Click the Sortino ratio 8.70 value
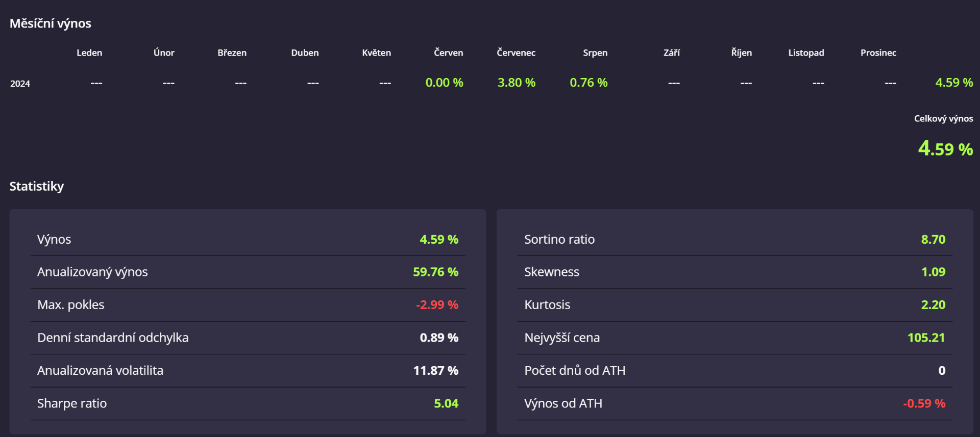 pyautogui.click(x=933, y=240)
